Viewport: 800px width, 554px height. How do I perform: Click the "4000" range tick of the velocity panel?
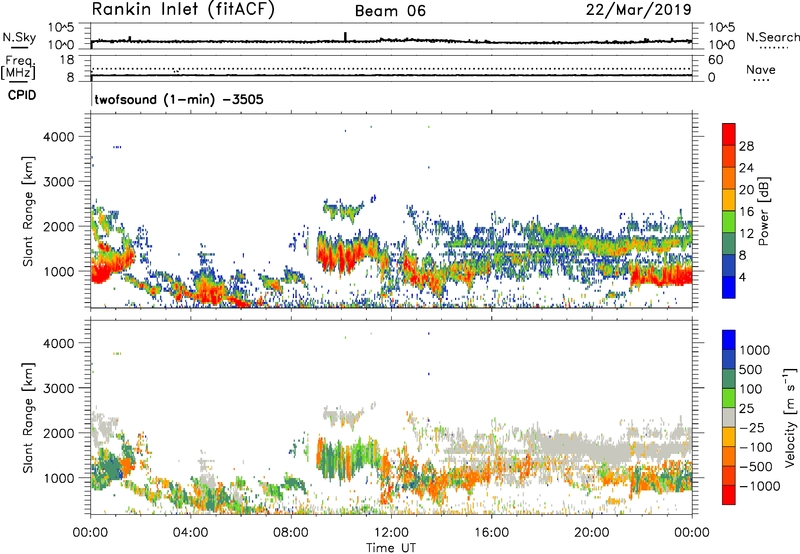tap(58, 343)
